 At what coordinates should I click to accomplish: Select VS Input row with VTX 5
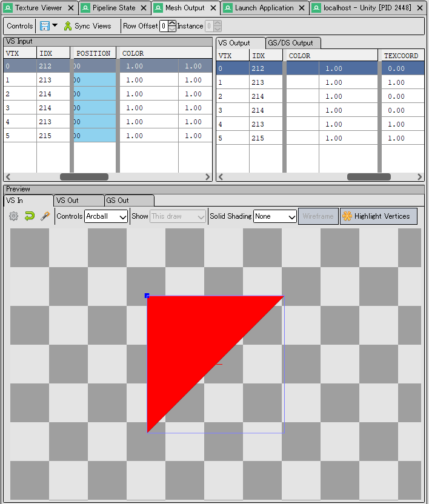click(x=108, y=136)
